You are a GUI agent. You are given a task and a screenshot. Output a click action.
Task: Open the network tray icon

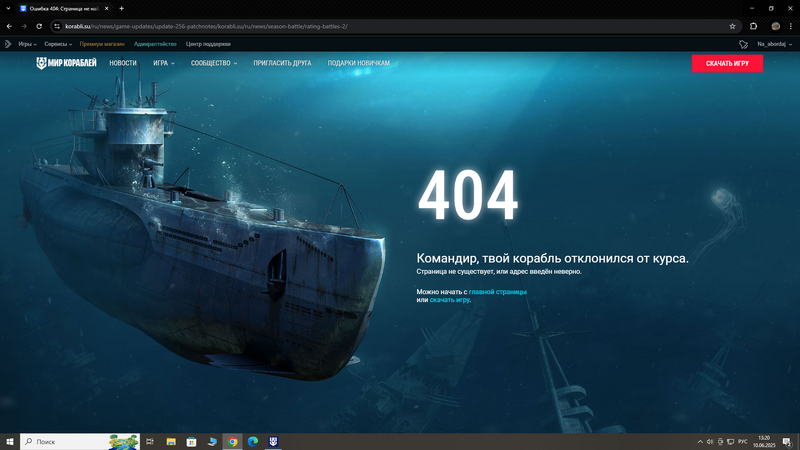click(730, 442)
